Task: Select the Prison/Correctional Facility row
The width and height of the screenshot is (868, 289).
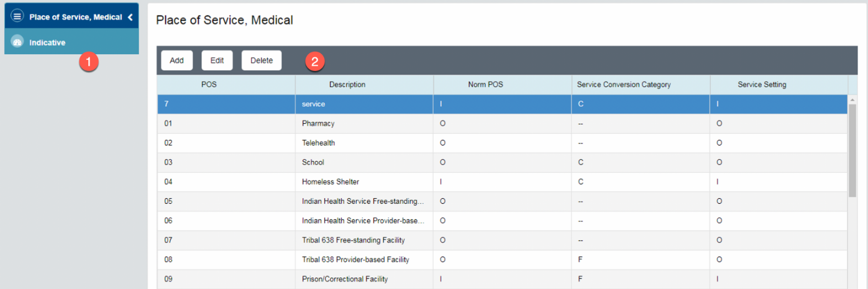Action: pyautogui.click(x=345, y=279)
